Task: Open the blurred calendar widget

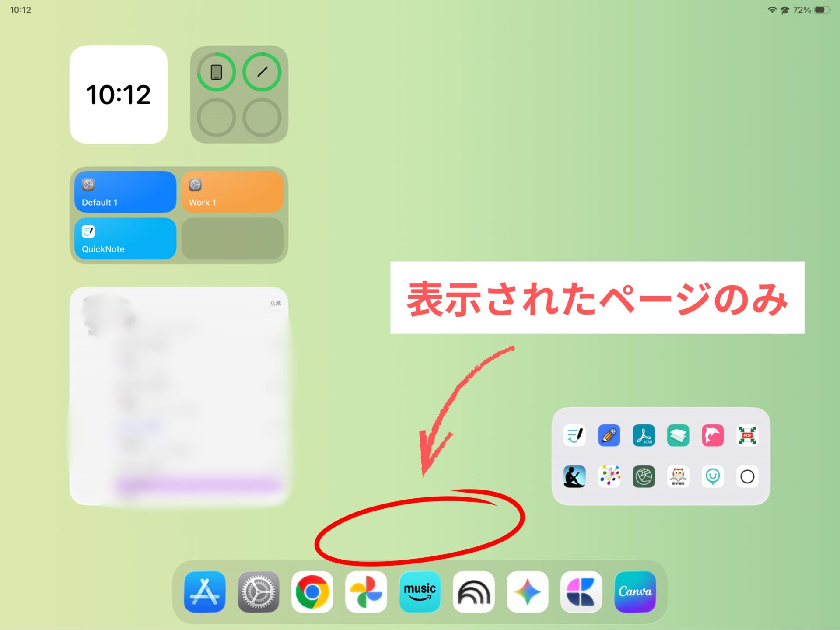Action: click(178, 396)
